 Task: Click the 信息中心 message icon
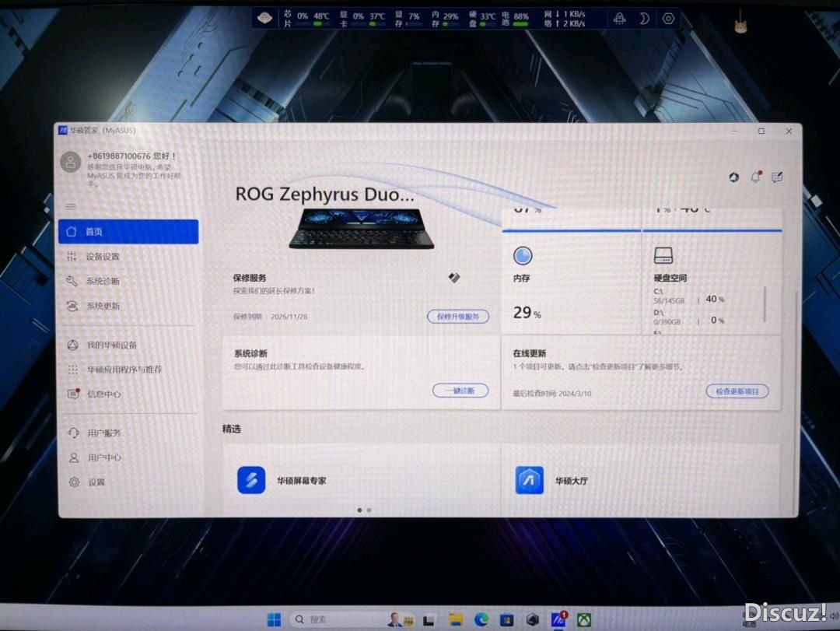pos(73,394)
